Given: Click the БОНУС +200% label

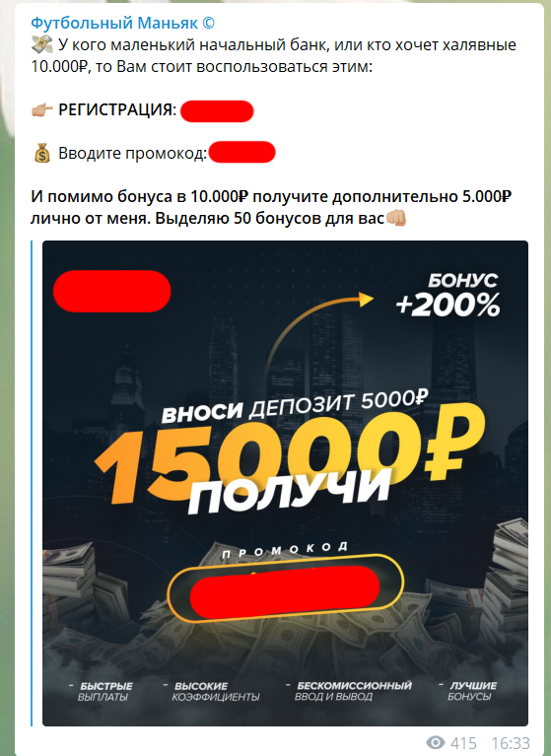Looking at the screenshot, I should (x=448, y=296).
